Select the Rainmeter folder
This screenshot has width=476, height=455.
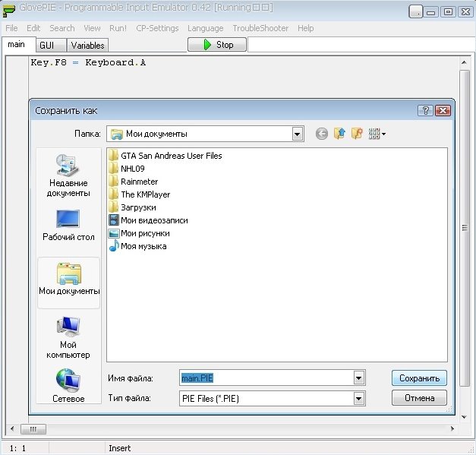(134, 182)
